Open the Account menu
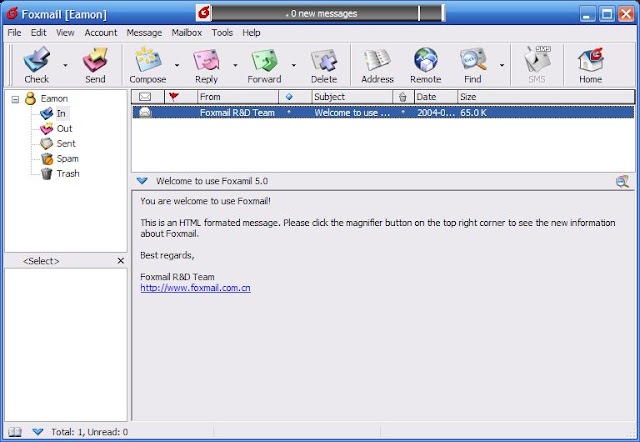 click(101, 33)
